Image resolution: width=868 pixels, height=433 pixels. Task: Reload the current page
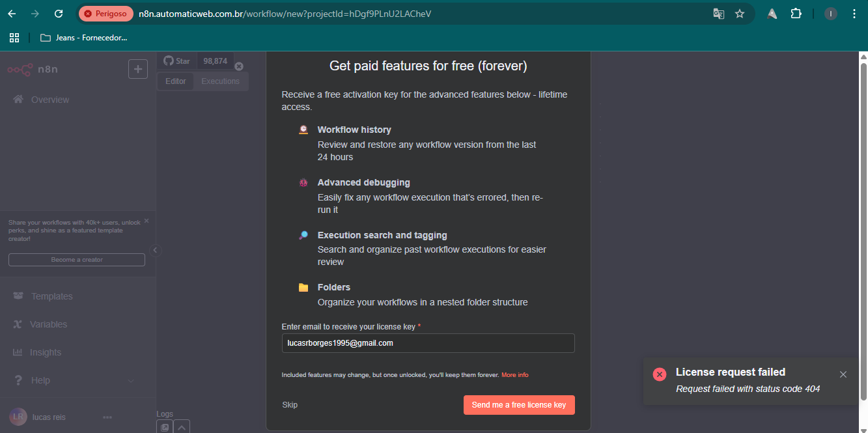(x=59, y=14)
